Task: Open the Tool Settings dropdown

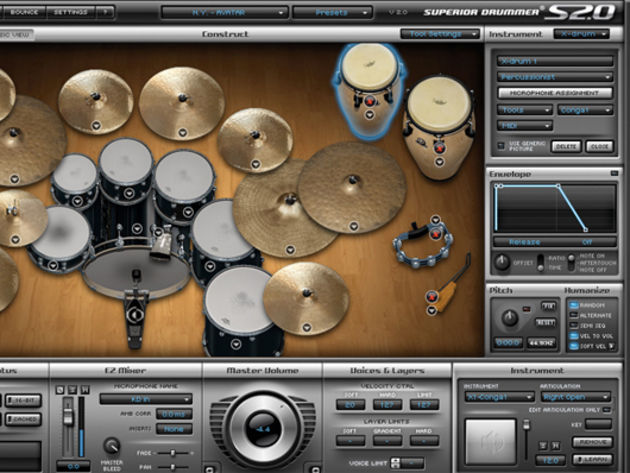Action: click(x=440, y=34)
